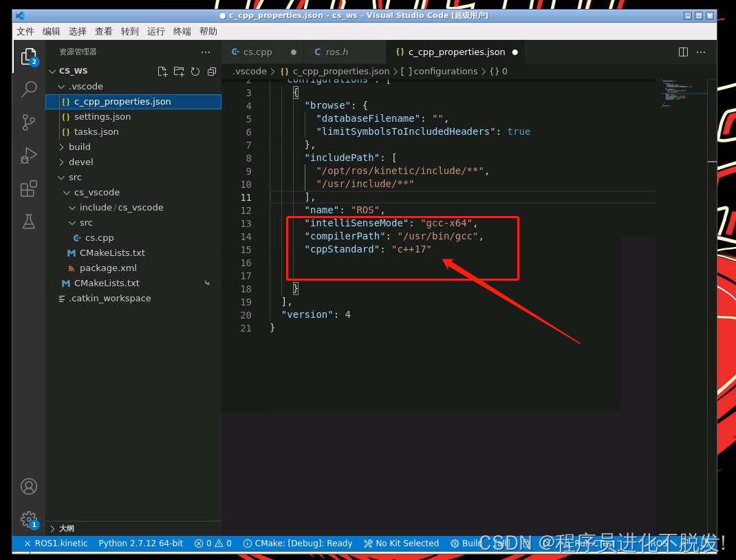Click CMake: [Debug]: Ready status item
Viewport: 736px width, 560px height.
point(298,543)
